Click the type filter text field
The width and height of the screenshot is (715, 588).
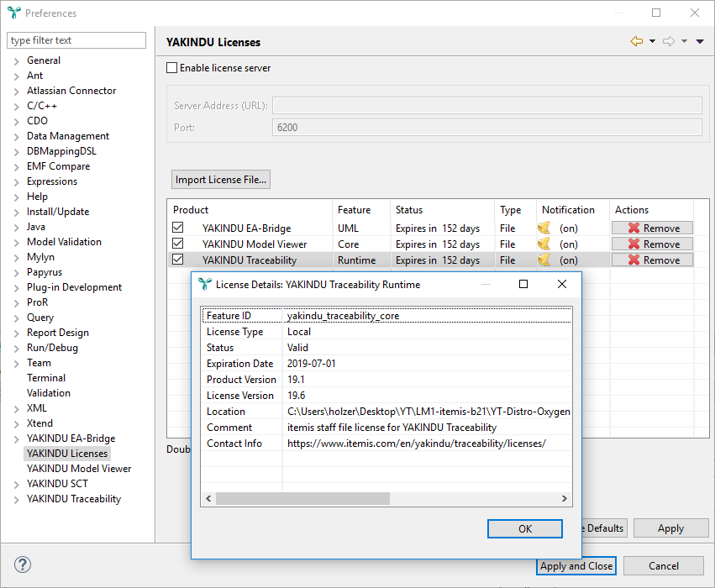76,40
